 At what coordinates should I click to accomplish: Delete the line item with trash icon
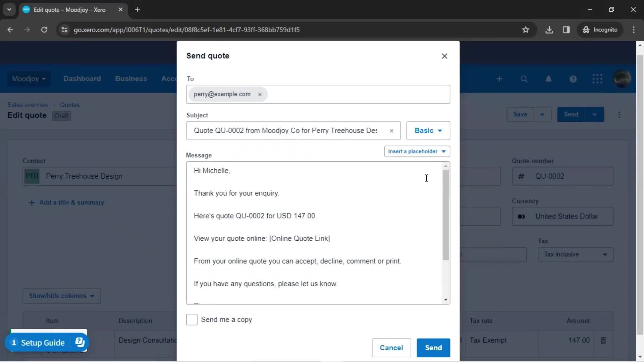(603, 341)
